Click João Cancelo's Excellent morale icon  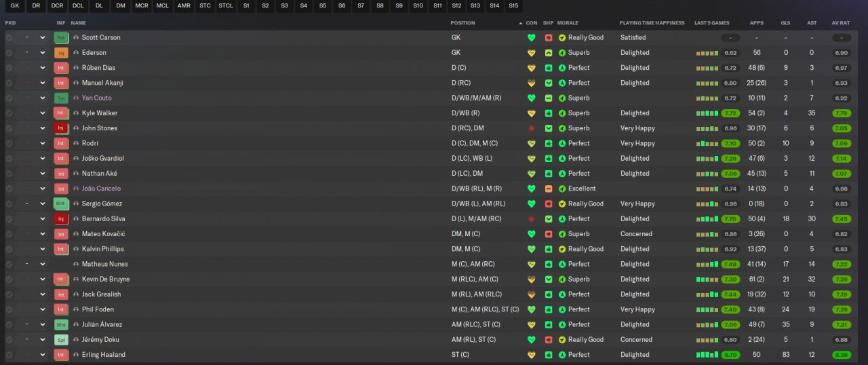[562, 189]
